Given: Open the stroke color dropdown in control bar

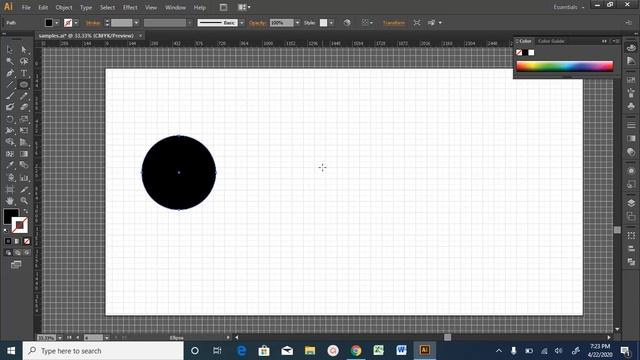Looking at the screenshot, I should pos(76,23).
